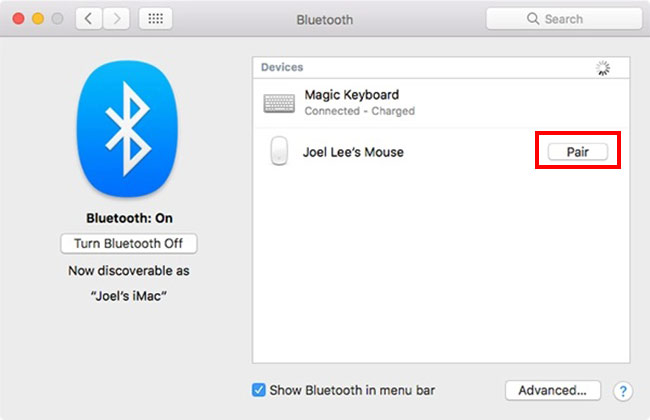Focus the Search field
Screen dimensions: 650x420
click(564, 19)
